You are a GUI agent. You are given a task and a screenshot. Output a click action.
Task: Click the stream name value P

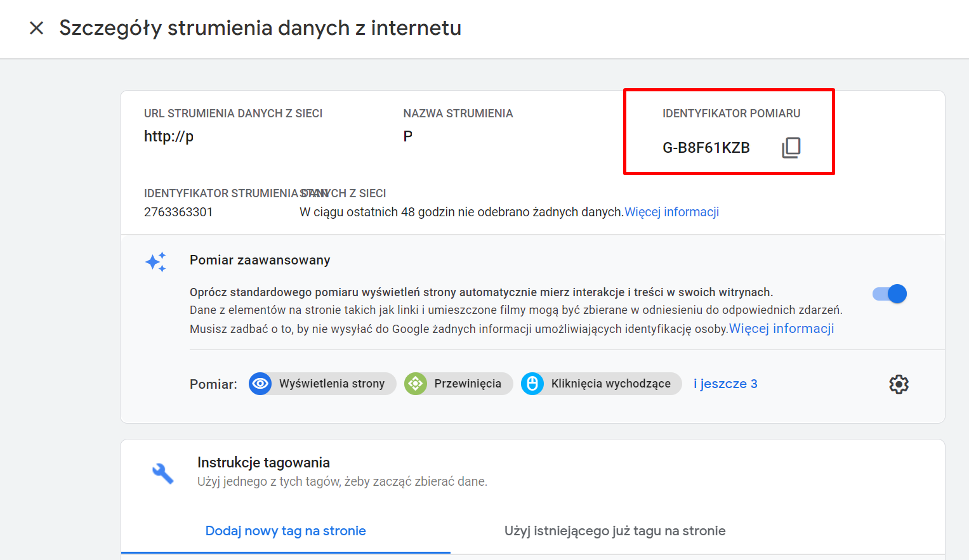pos(408,136)
